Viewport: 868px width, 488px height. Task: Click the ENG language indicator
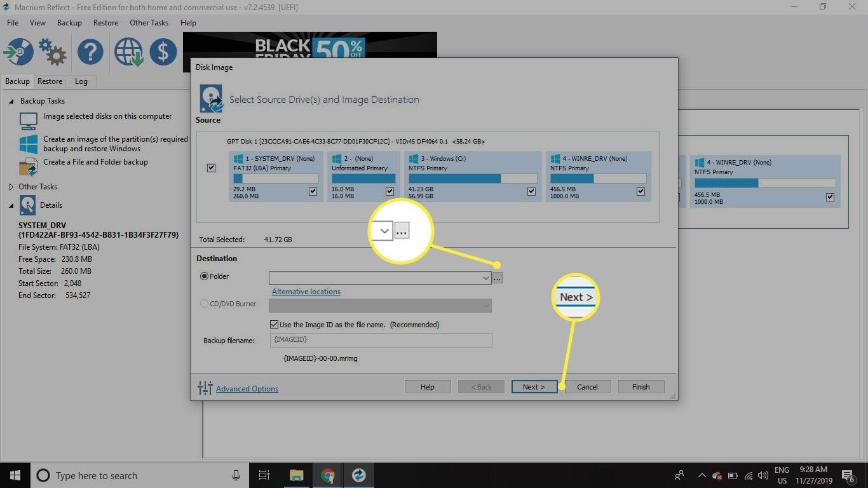782,475
